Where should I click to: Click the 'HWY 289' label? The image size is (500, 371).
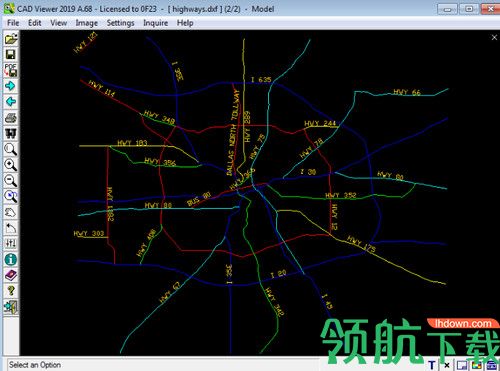click(x=247, y=126)
